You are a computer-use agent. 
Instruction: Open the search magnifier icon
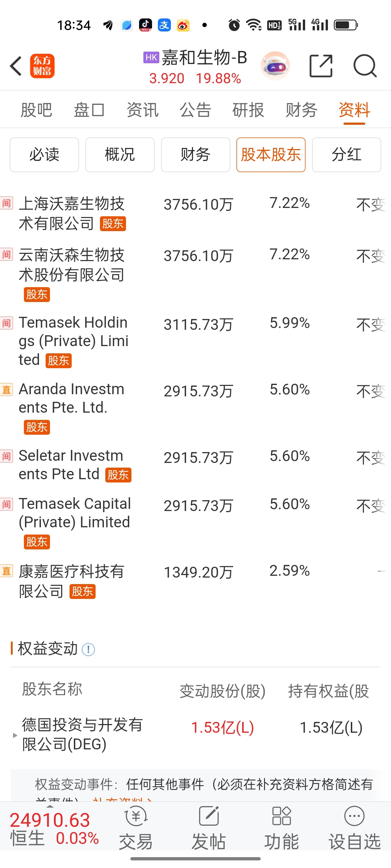(x=365, y=66)
